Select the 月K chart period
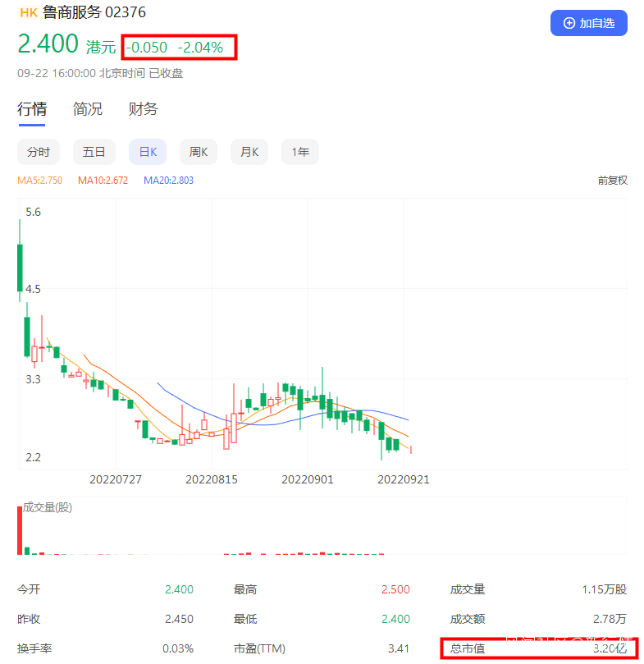The image size is (644, 664). [x=249, y=152]
